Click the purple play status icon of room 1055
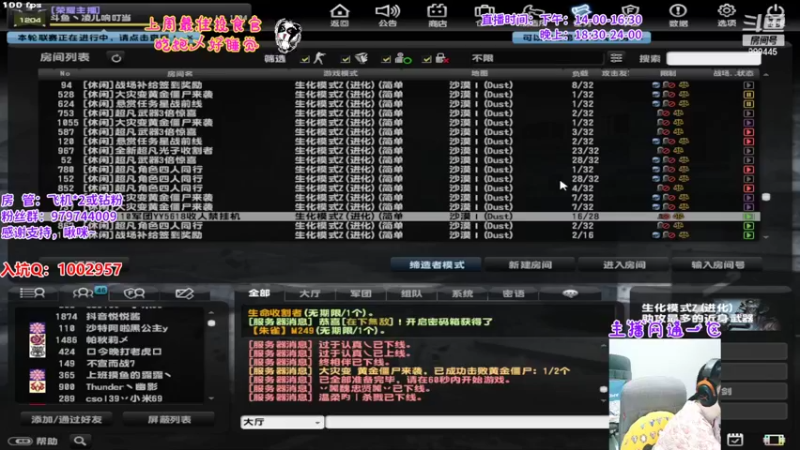 748,122
